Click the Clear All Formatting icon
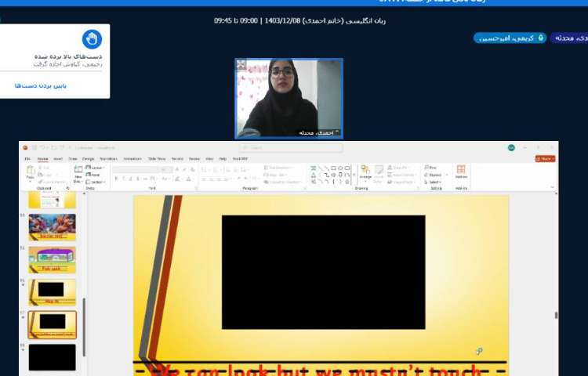588x376 pixels. pyautogui.click(x=193, y=169)
